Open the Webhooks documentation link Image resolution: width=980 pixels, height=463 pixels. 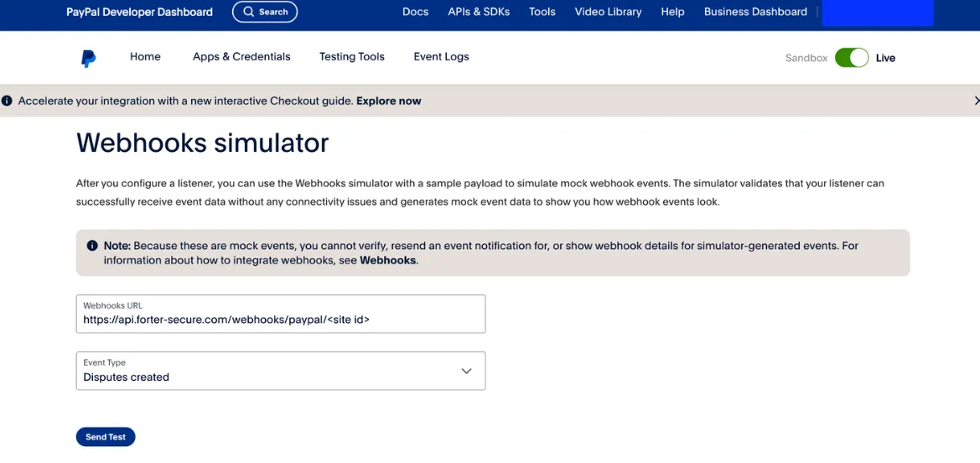(387, 260)
